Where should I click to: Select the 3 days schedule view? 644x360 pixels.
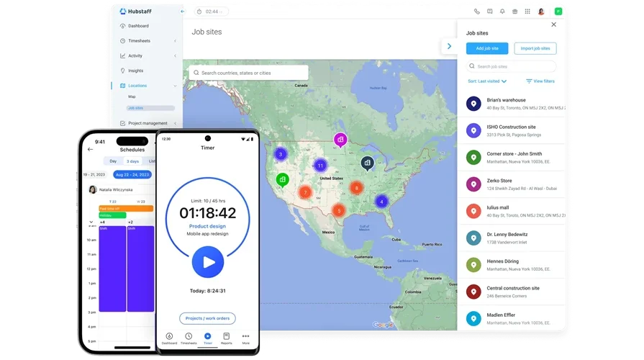point(132,161)
